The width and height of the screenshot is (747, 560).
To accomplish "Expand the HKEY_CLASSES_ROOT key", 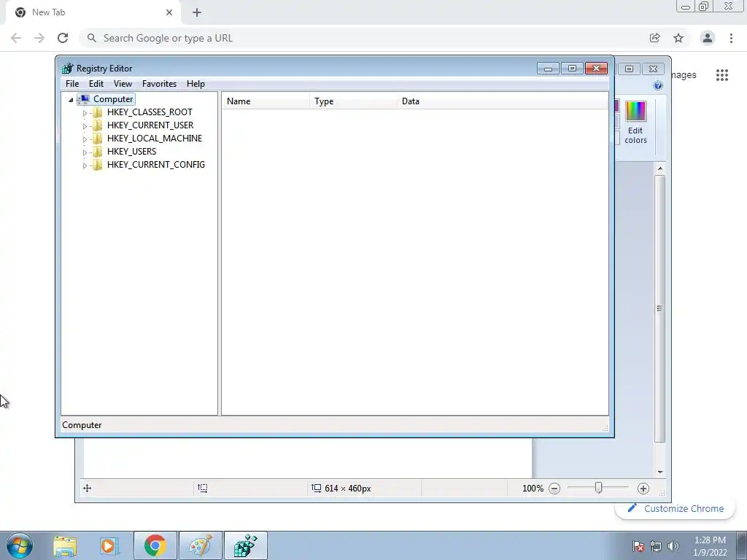I will 85,113.
